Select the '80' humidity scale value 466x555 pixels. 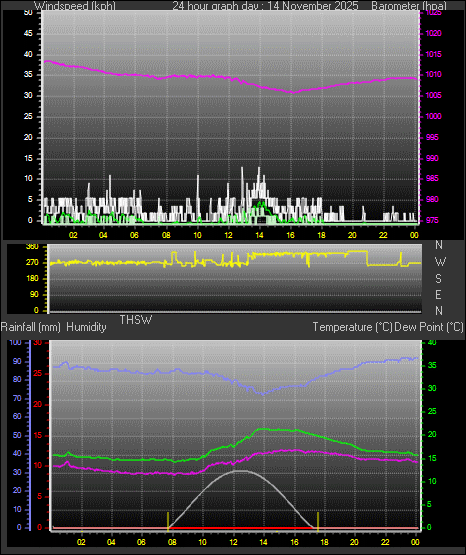tap(17, 379)
